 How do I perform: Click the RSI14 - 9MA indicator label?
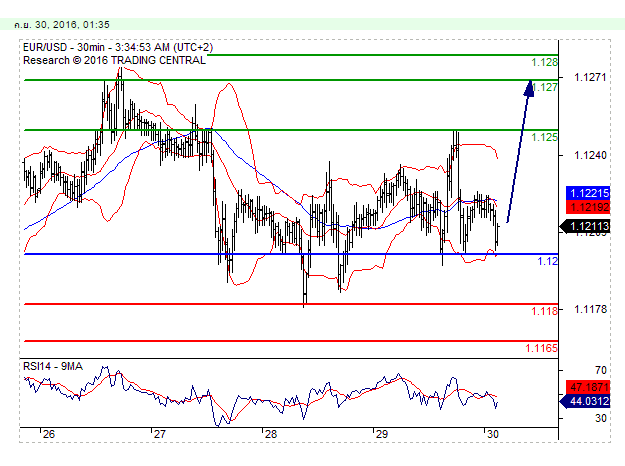pos(53,366)
